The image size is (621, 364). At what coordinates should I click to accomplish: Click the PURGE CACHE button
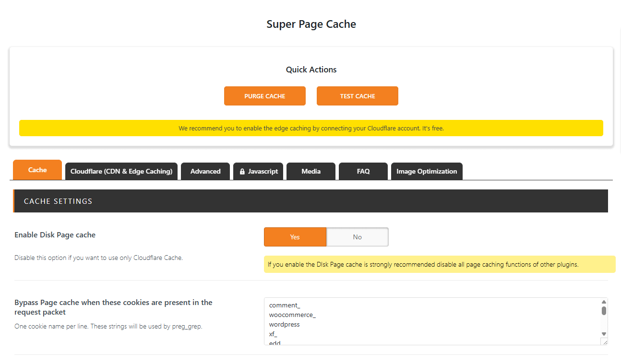click(265, 96)
